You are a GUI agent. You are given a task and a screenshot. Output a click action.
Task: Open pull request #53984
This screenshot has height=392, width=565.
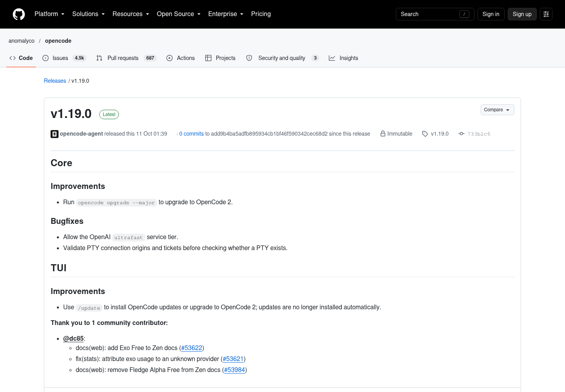[x=235, y=370]
